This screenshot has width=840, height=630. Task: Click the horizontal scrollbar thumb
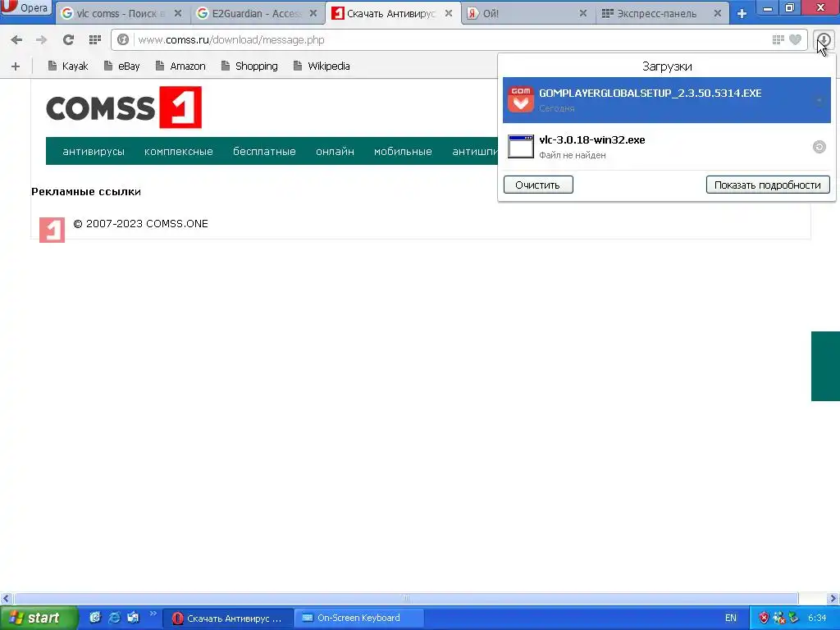tap(405, 598)
